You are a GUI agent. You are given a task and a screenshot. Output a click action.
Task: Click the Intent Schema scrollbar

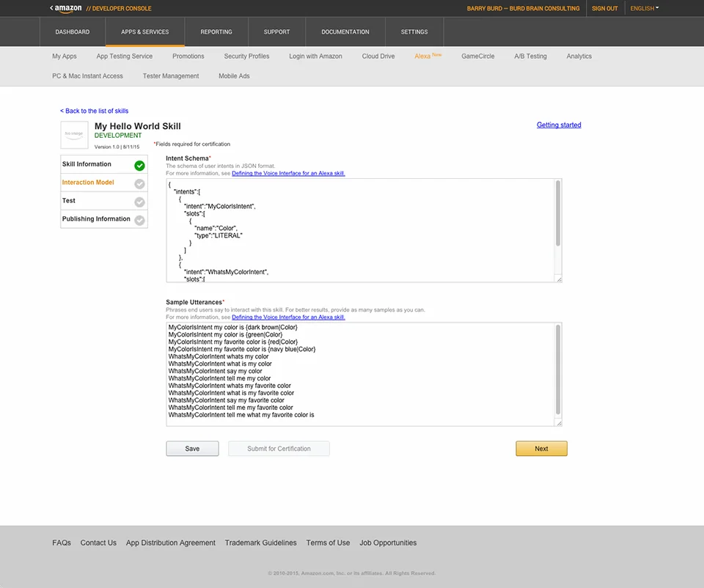click(x=558, y=213)
